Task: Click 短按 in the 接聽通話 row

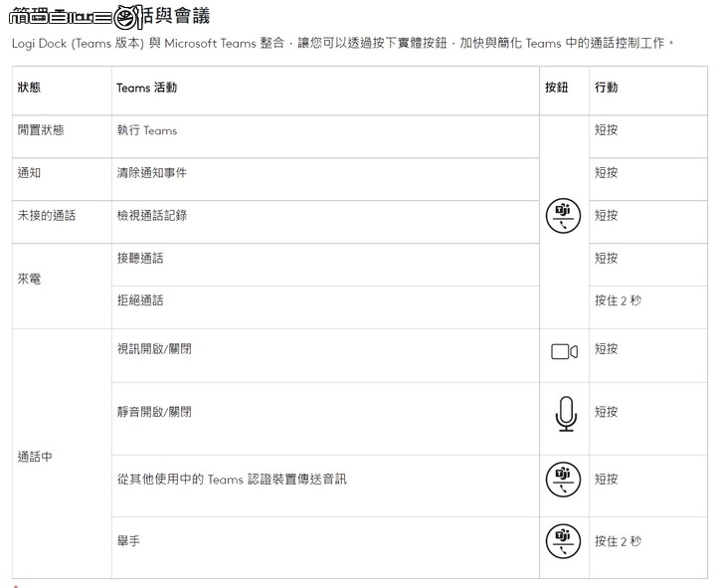Action: (x=606, y=258)
